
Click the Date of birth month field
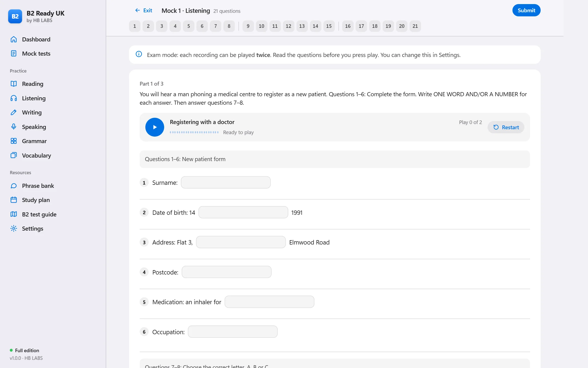(243, 212)
